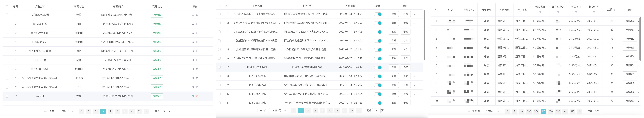
Task: Go to page 12 in course table
Action: tap(139, 111)
